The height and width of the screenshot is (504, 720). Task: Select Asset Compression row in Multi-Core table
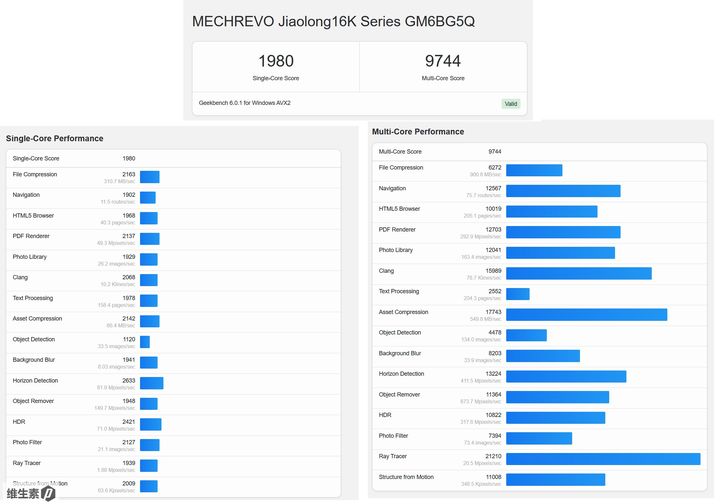[540, 315]
